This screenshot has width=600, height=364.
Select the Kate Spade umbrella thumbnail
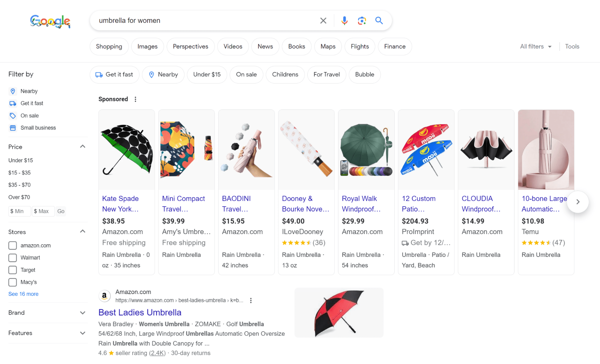pyautogui.click(x=127, y=149)
